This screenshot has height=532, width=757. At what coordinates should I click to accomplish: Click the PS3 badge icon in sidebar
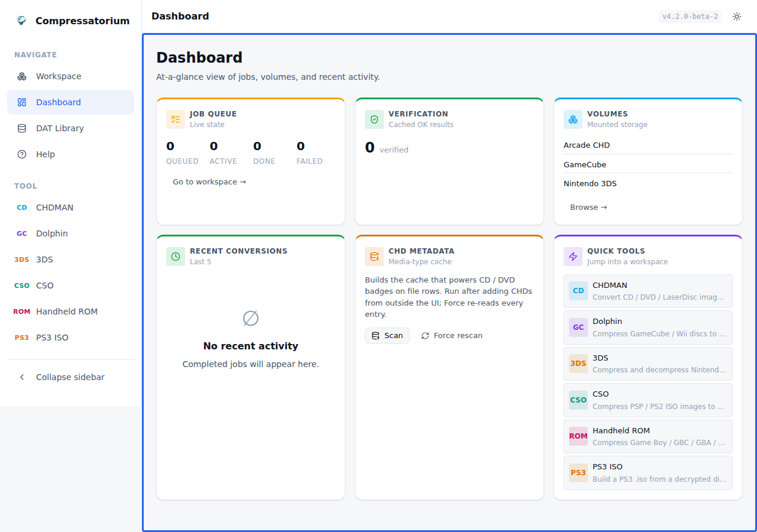pyautogui.click(x=22, y=338)
